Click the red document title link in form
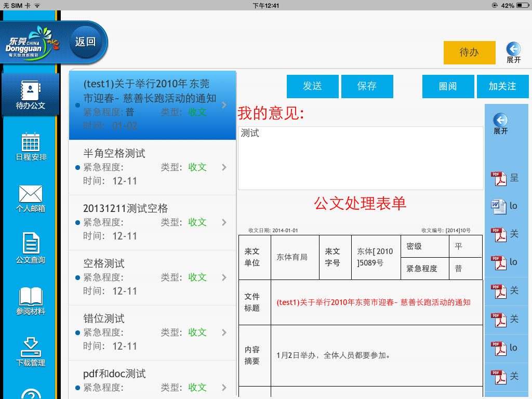Screen dimensions: 532x399 coord(374,302)
